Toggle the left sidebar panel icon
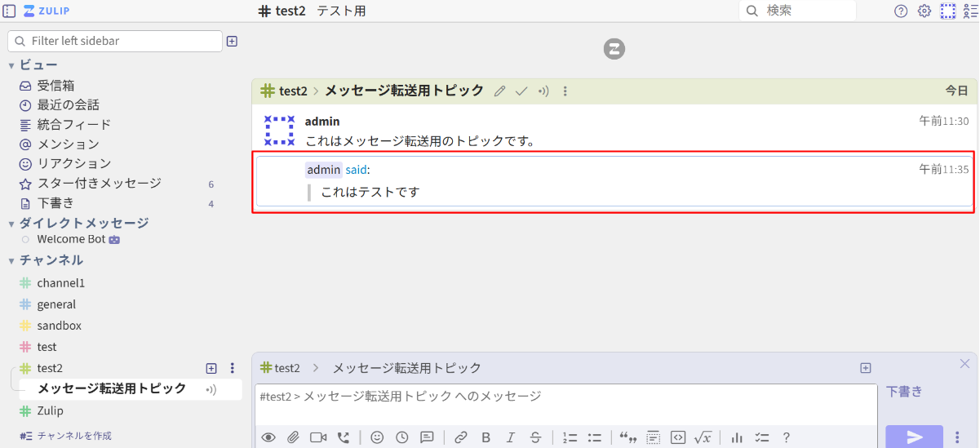980x448 pixels. click(x=10, y=11)
